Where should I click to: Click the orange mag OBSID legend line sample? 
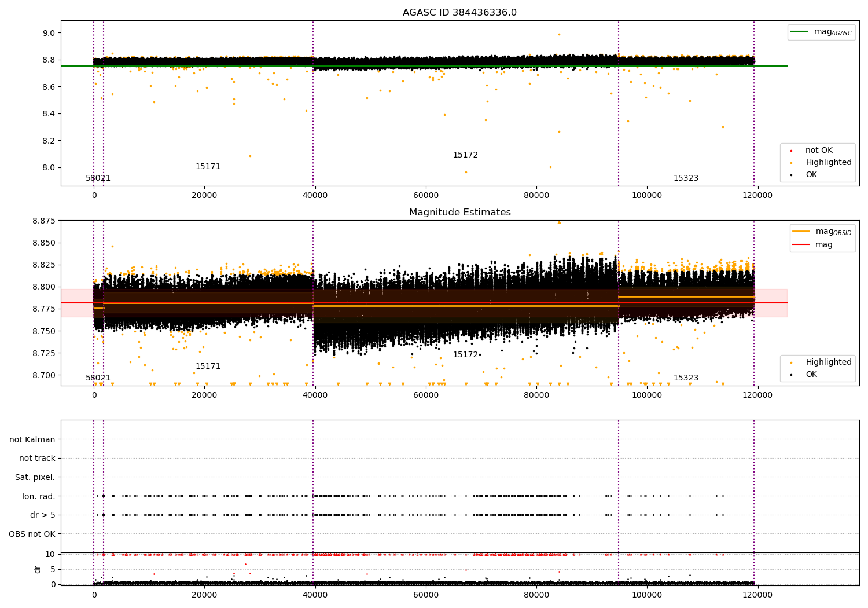801,232
